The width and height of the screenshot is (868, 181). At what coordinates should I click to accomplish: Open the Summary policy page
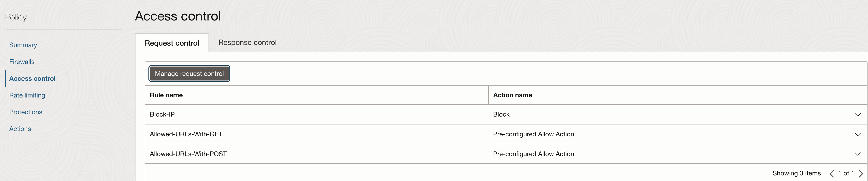[x=23, y=45]
